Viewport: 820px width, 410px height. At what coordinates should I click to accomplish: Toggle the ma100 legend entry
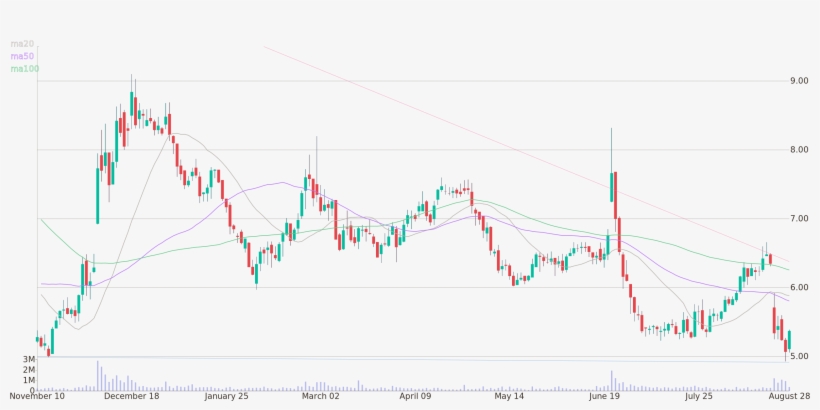coord(23,69)
